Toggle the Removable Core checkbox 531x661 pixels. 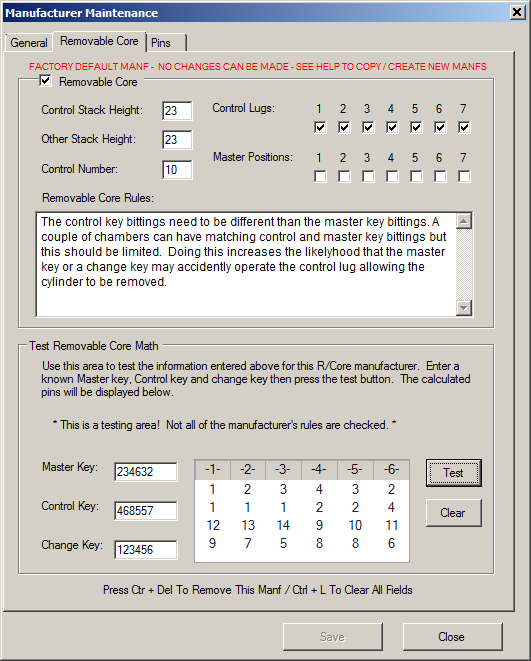pos(45,81)
